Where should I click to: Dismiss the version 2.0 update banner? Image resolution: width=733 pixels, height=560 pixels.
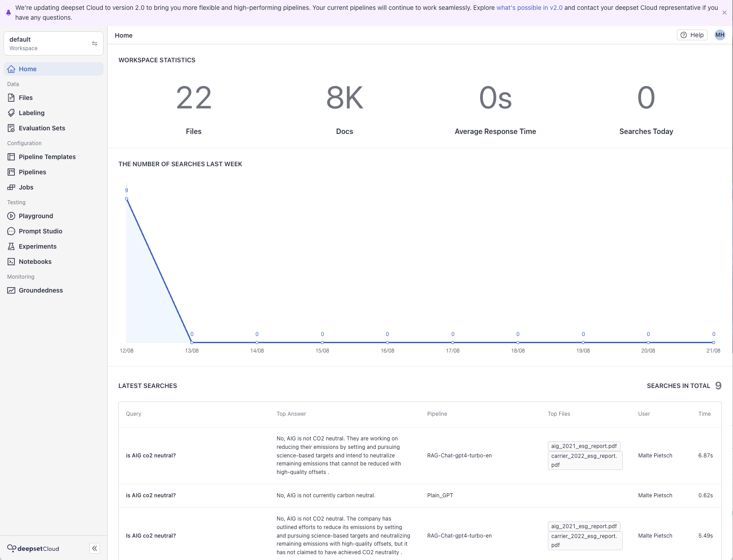[724, 13]
